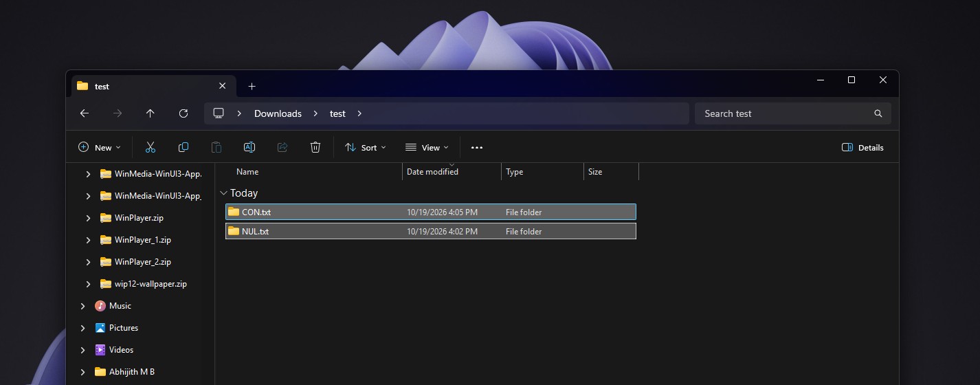Click the Pictures library icon
This screenshot has width=980, height=385.
tap(100, 328)
